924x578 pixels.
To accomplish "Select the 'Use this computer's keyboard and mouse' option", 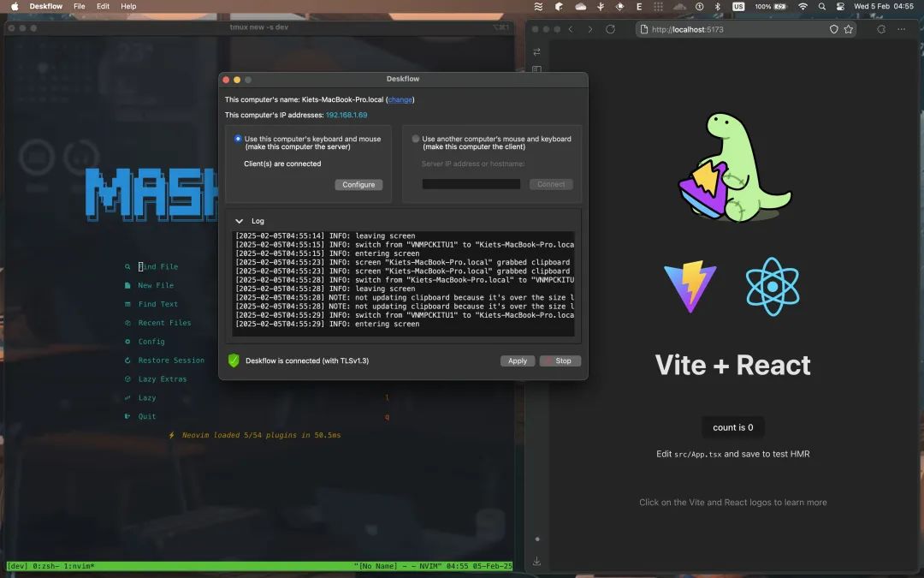I will coord(237,139).
